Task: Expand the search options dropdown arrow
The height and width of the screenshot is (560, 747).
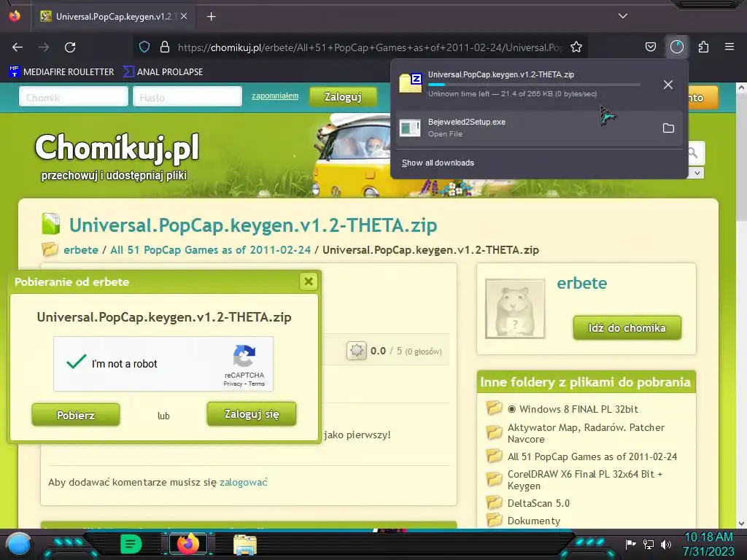Action: [x=697, y=173]
